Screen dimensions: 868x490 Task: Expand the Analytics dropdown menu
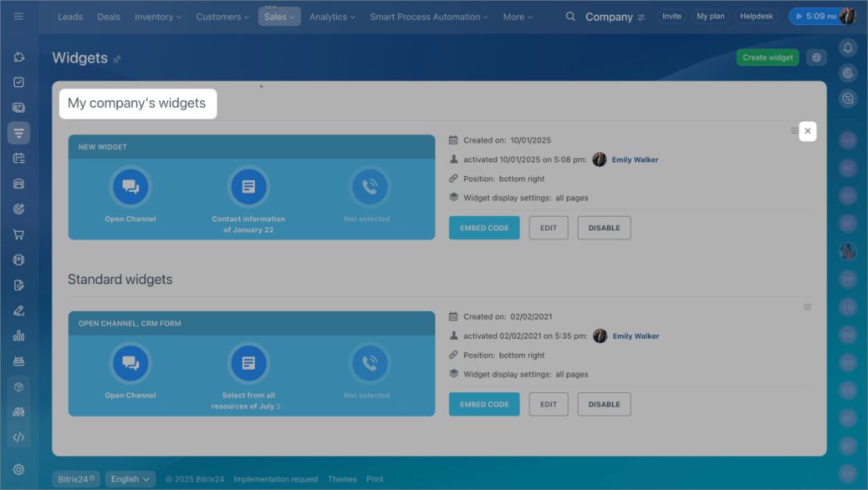pos(332,16)
